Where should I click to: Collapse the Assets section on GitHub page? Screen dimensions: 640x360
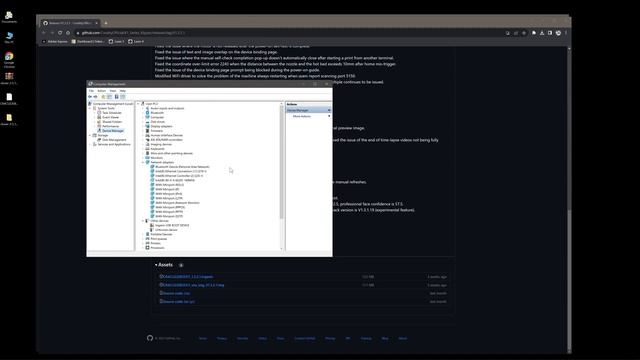[x=164, y=265]
